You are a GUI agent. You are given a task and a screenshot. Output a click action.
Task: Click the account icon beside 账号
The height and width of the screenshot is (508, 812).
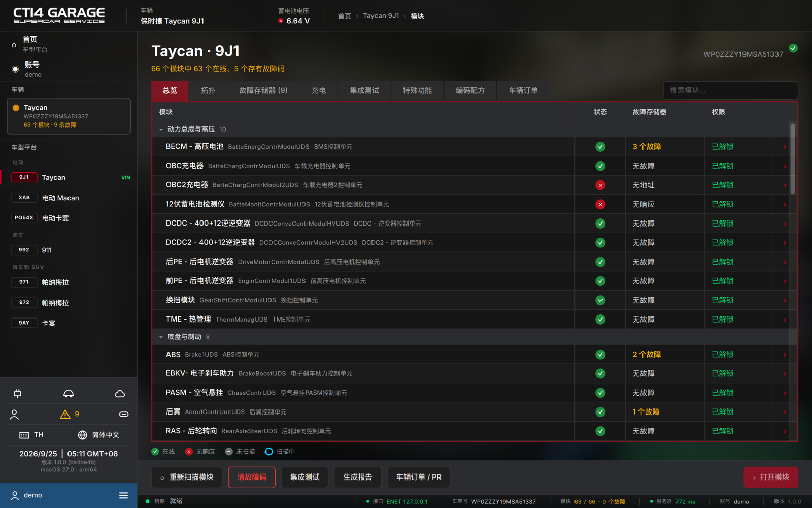15,69
